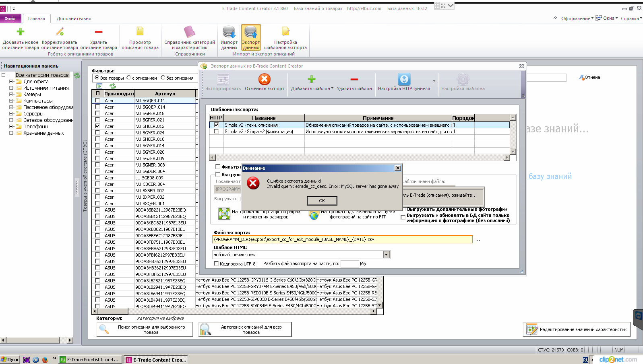
Task: Click the Add new product description icon
Action: click(x=21, y=32)
